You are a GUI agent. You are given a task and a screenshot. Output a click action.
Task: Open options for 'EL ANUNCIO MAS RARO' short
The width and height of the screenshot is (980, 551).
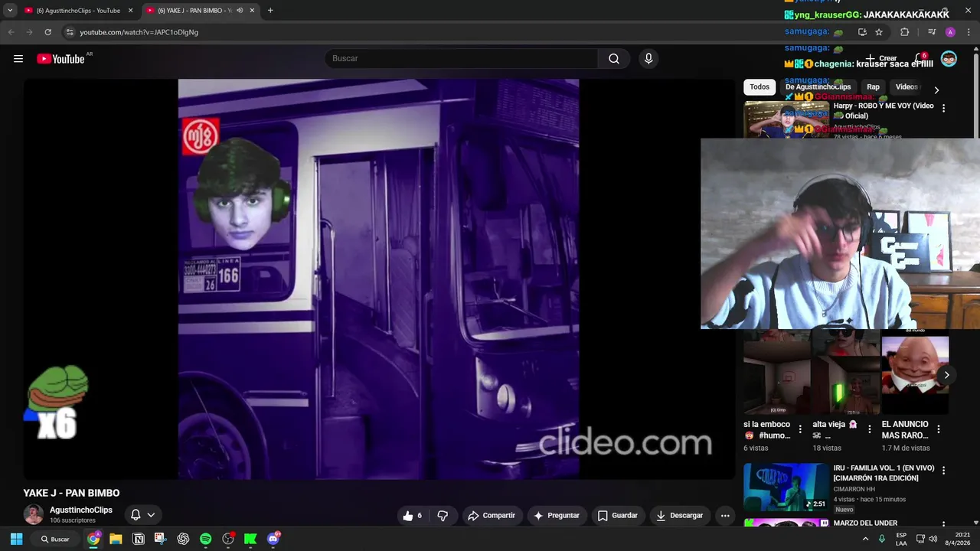coord(938,429)
